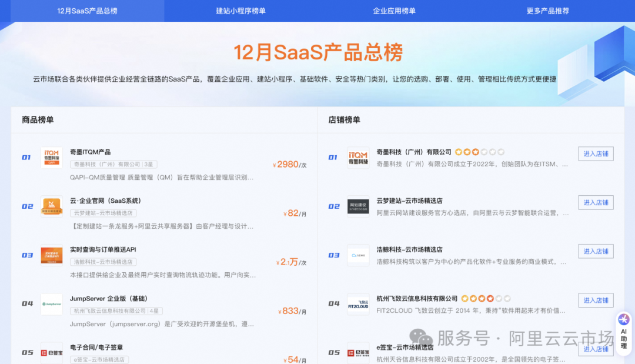Click the e签宝 store logo in 店铺榜单
Image resolution: width=635 pixels, height=364 pixels.
[x=359, y=351]
